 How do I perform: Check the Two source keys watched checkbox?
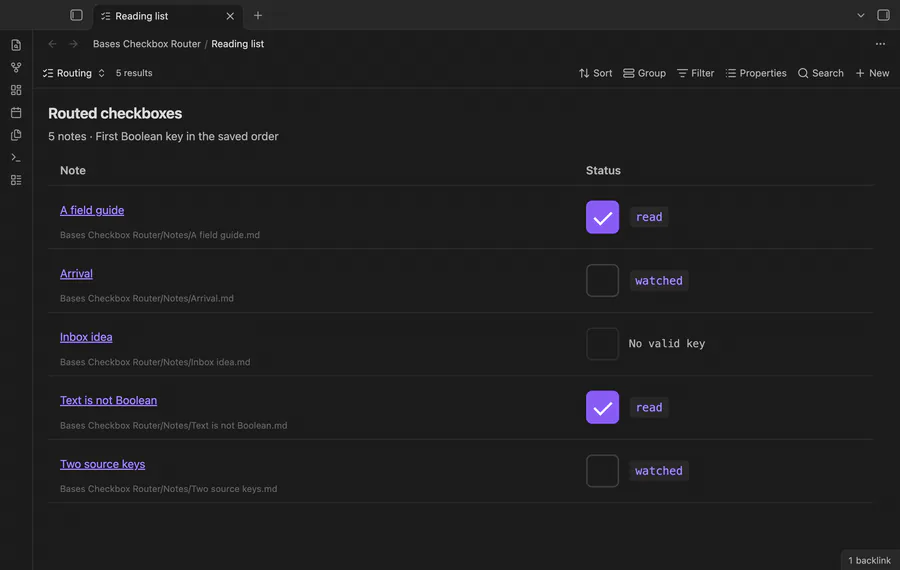pyautogui.click(x=602, y=471)
